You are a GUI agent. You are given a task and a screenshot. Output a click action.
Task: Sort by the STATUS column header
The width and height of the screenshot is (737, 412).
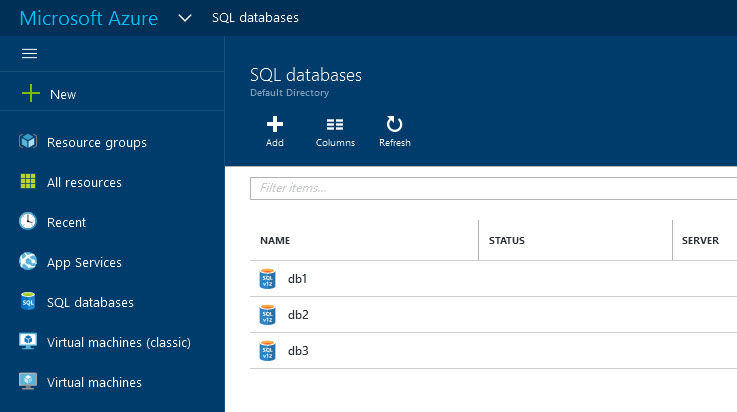[x=507, y=241]
